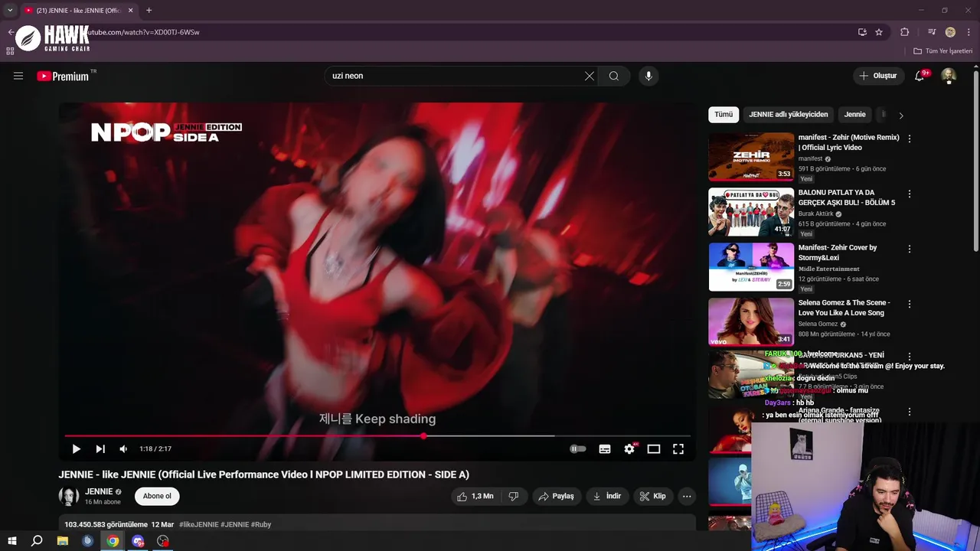Image resolution: width=980 pixels, height=551 pixels.
Task: Open options for BALONU PATLAT video
Action: tap(910, 194)
